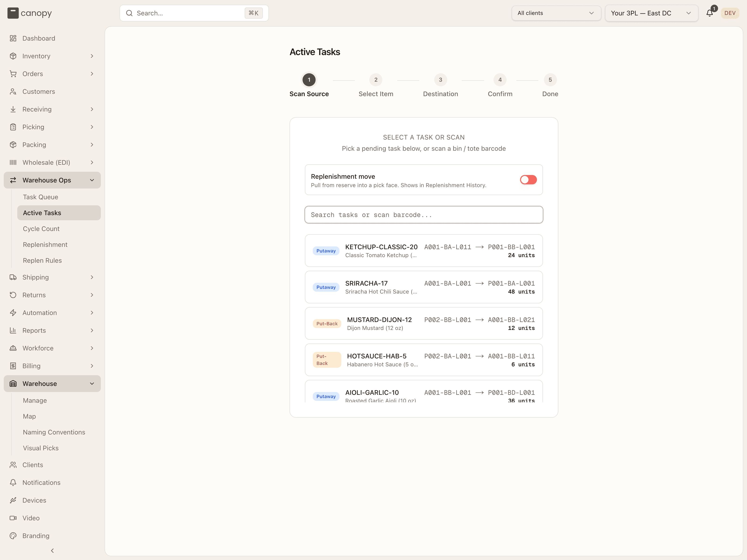Click step 2 Select Item circle
The image size is (747, 560).
376,80
